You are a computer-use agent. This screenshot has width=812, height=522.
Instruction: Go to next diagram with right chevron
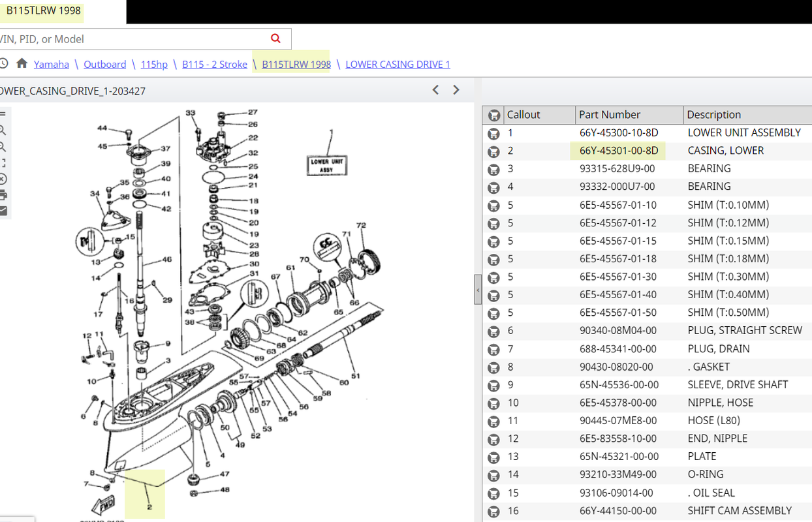[456, 90]
